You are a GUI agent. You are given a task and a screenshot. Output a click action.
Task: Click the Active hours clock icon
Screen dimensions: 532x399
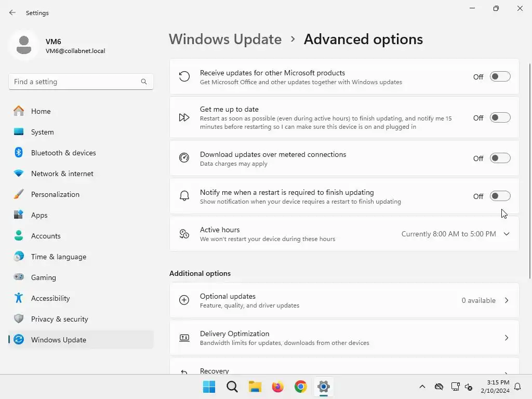[184, 234]
